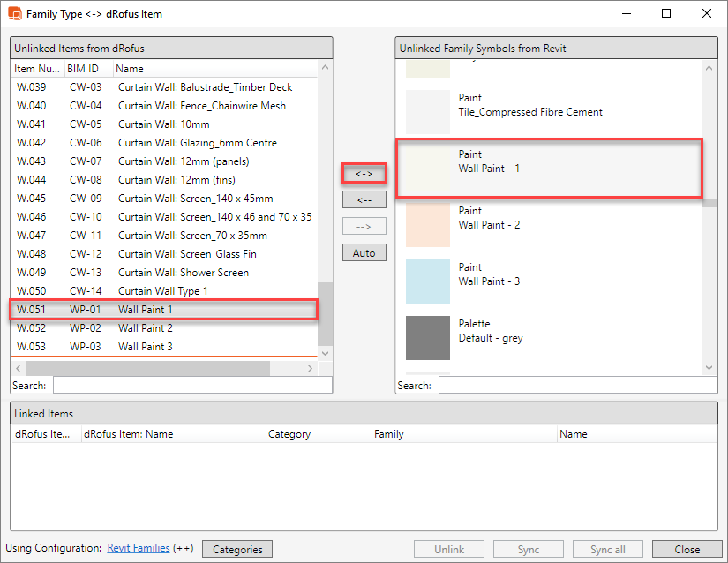The image size is (728, 563).
Task: Select the Wall Paint 1 row W.051
Action: [x=163, y=310]
